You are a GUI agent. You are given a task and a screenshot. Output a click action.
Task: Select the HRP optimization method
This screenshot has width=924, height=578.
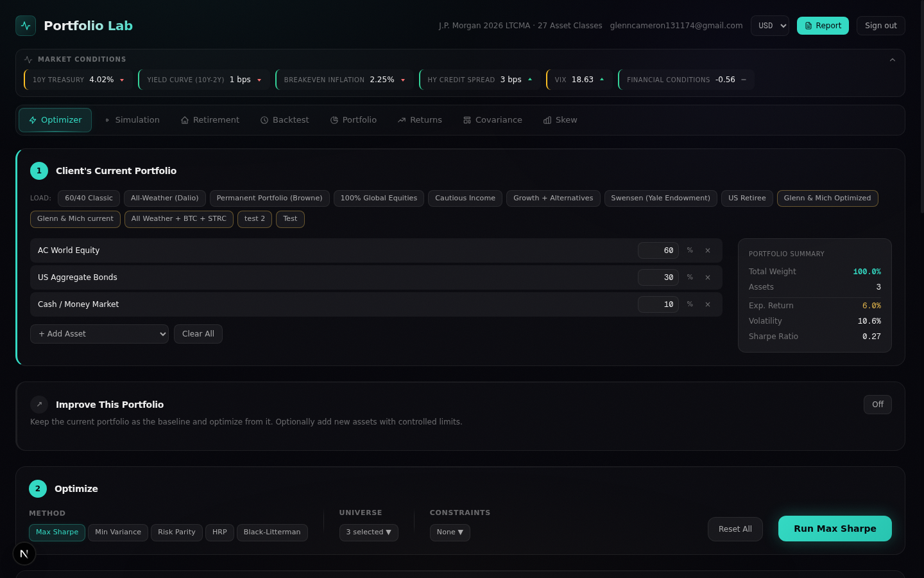tap(219, 532)
